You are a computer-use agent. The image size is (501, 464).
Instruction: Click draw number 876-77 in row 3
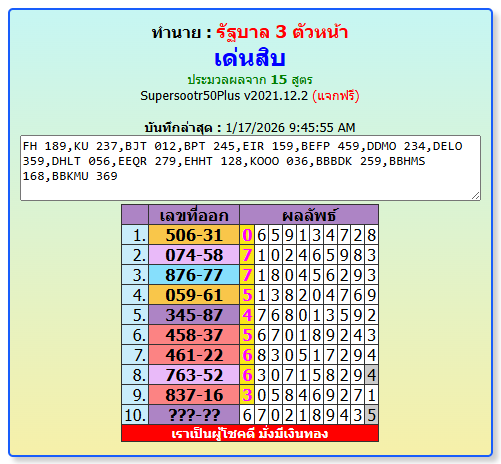coord(194,275)
